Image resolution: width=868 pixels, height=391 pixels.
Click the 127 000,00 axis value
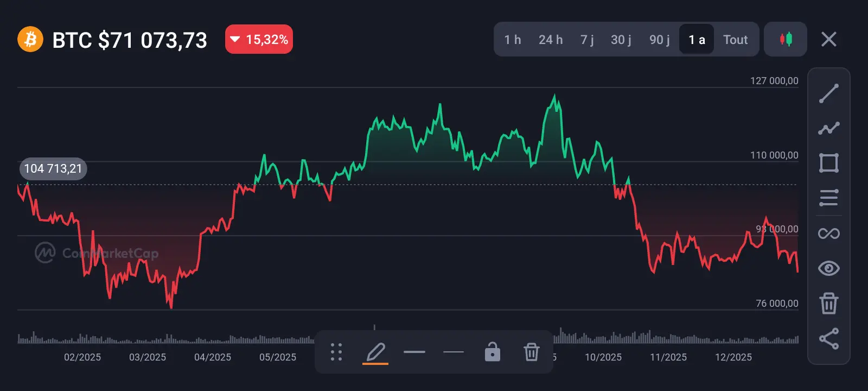coord(774,81)
